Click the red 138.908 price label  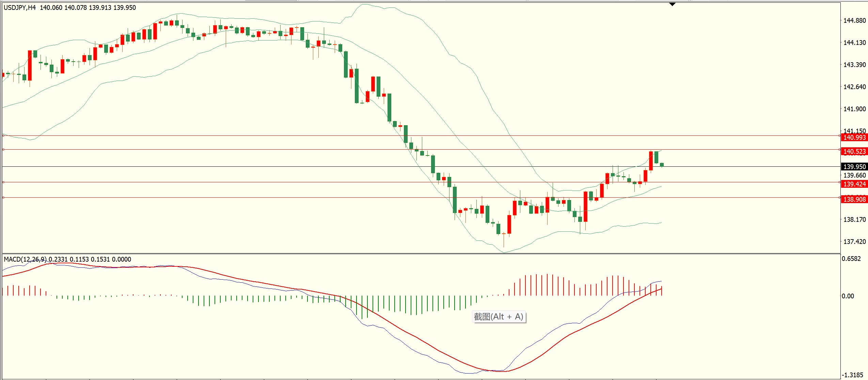[x=854, y=199]
